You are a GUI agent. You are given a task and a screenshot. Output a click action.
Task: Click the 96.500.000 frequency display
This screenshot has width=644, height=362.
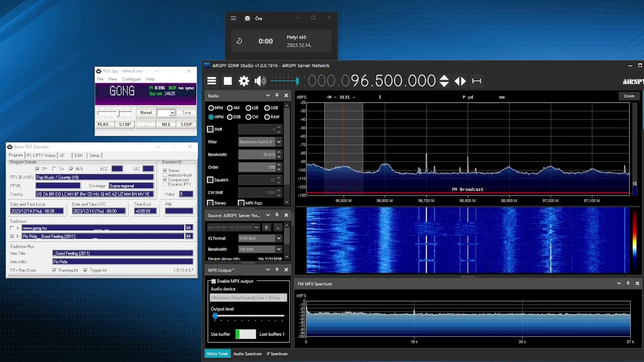point(371,81)
